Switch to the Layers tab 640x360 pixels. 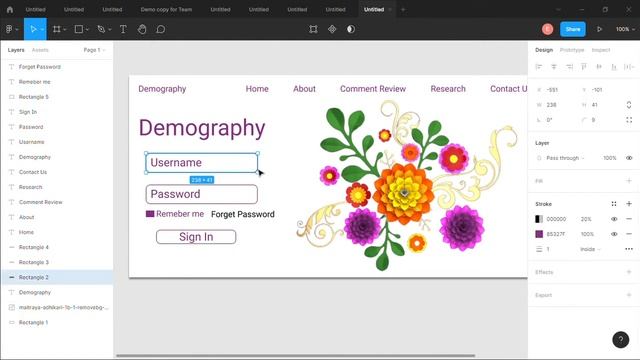point(16,50)
